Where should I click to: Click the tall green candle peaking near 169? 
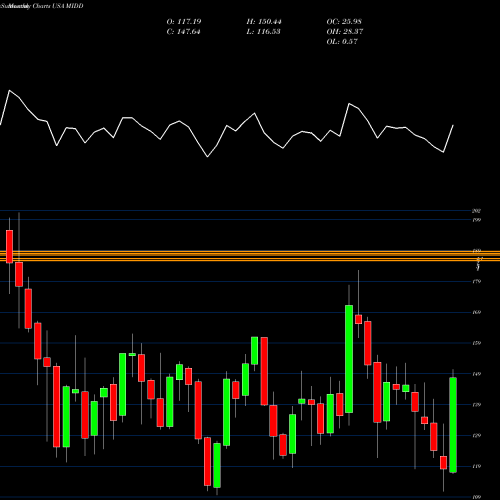pos(349,359)
